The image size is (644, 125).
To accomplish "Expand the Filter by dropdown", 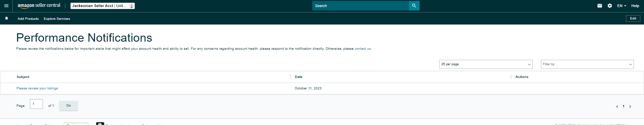I will point(587,64).
